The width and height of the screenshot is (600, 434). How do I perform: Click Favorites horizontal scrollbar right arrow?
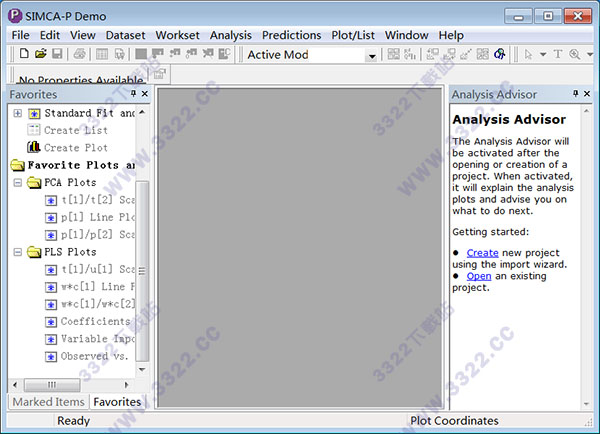click(126, 385)
